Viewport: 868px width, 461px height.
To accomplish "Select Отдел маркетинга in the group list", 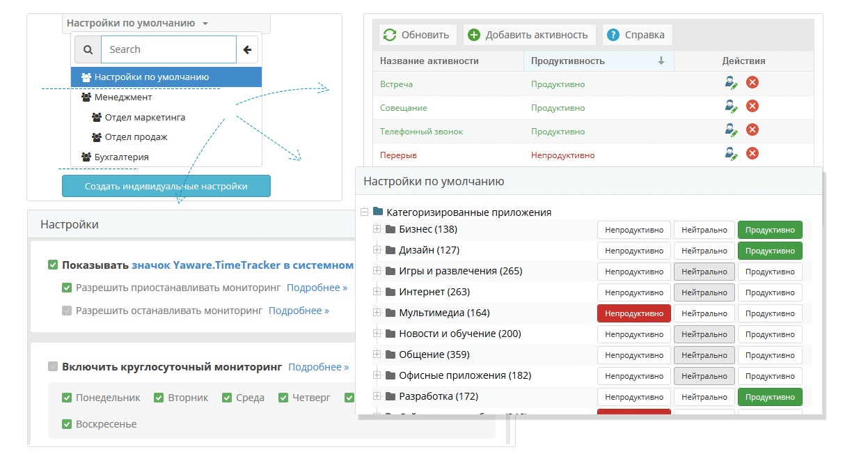I will [x=144, y=118].
